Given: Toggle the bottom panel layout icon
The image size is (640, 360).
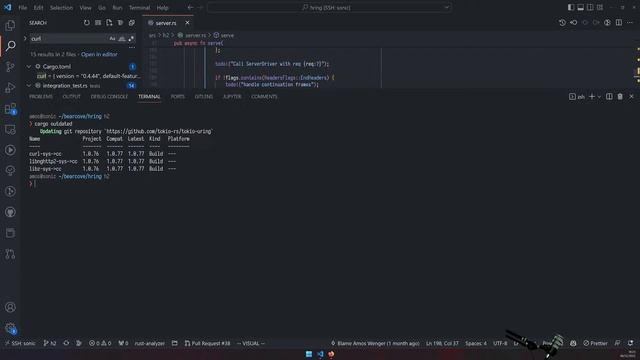Looking at the screenshot, I should coord(580,7).
